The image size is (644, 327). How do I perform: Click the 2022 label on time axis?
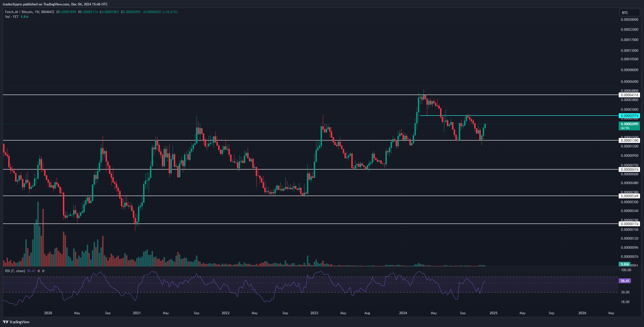[x=226, y=313]
